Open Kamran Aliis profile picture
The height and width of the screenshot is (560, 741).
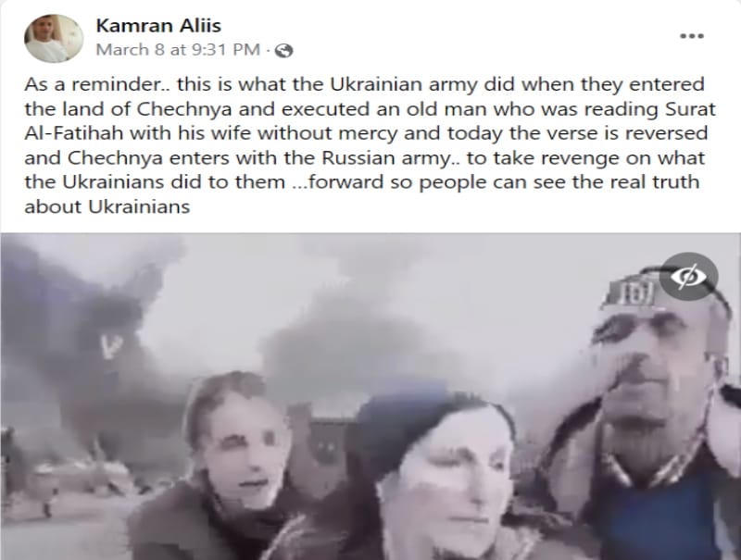tap(54, 38)
